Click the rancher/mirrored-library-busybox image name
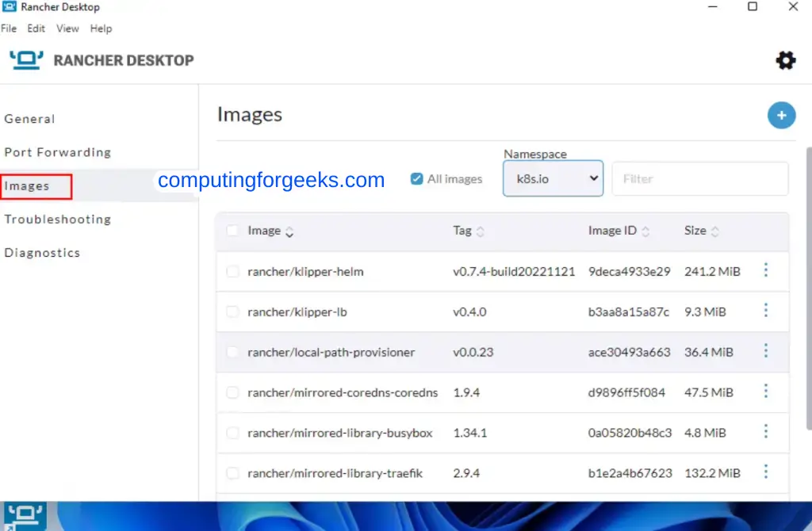 click(339, 434)
